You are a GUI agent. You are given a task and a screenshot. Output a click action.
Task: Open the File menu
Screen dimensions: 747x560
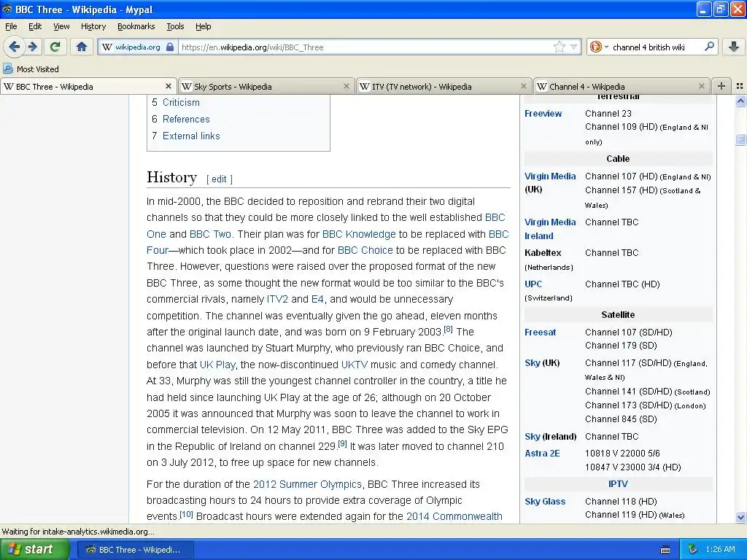(x=11, y=26)
